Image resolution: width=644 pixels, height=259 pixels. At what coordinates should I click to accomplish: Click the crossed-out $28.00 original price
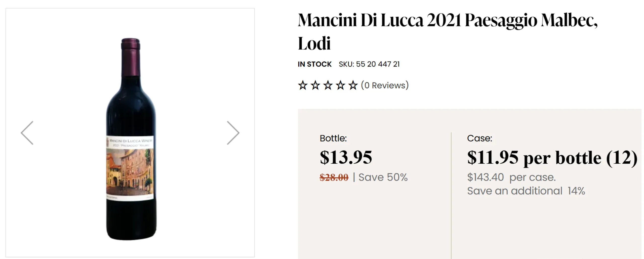334,177
